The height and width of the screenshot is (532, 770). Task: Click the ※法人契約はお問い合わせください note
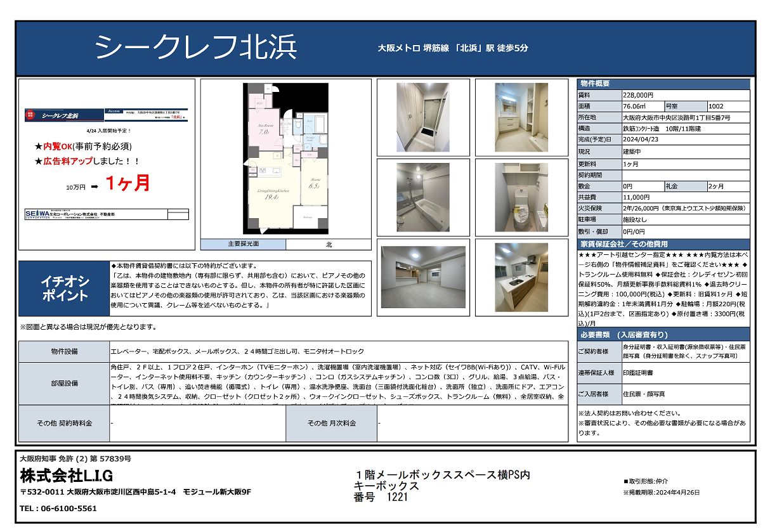pos(630,413)
